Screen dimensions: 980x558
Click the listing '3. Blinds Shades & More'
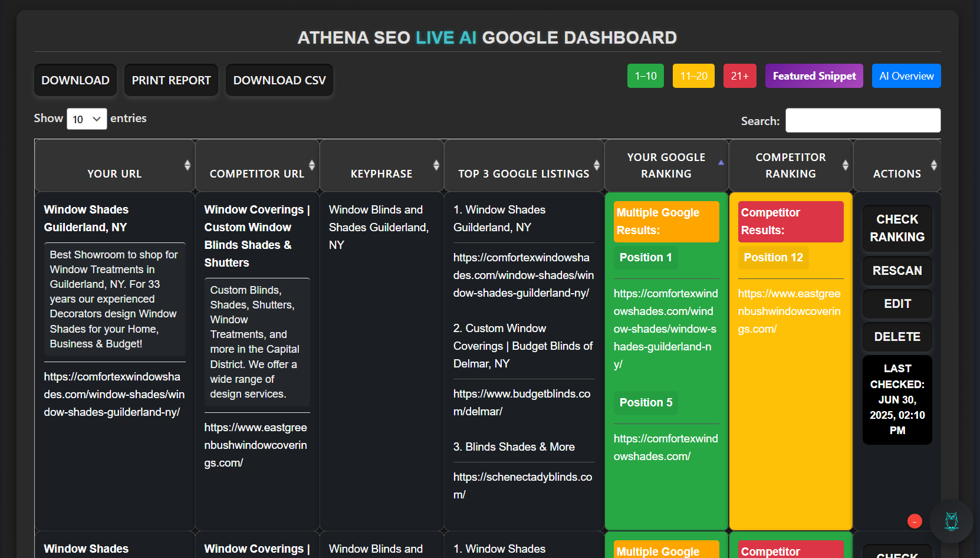click(x=514, y=447)
